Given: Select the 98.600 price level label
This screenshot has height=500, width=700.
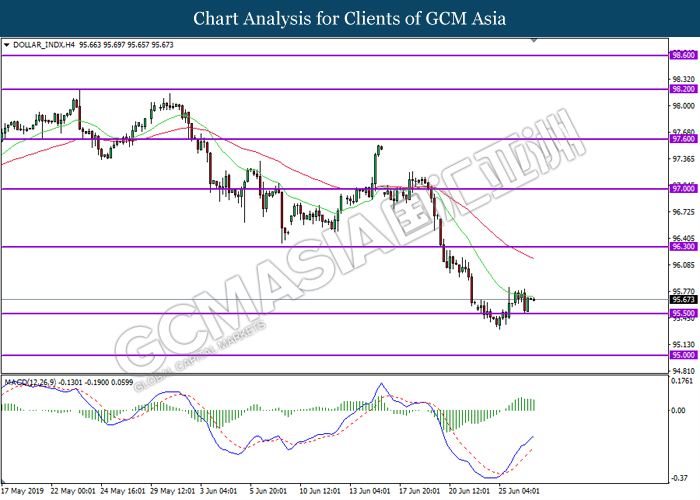Looking at the screenshot, I should coord(683,55).
